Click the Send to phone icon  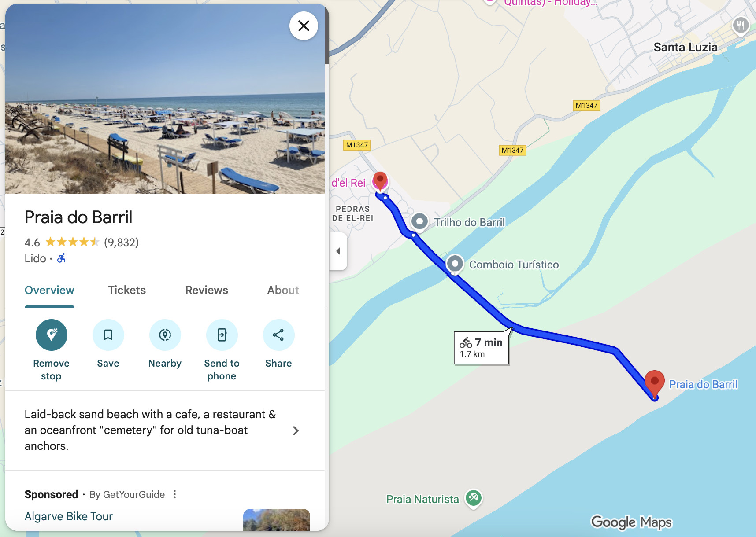point(222,335)
